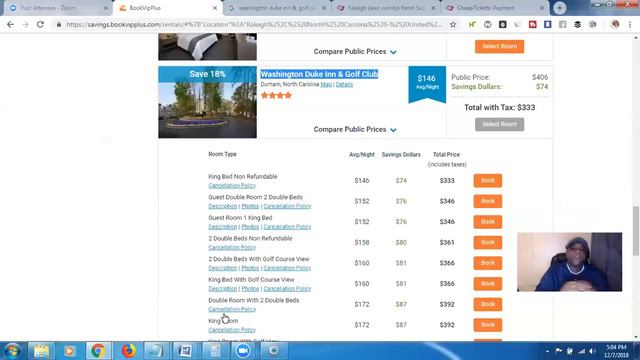Open File Explorer from the taskbar

(41, 351)
